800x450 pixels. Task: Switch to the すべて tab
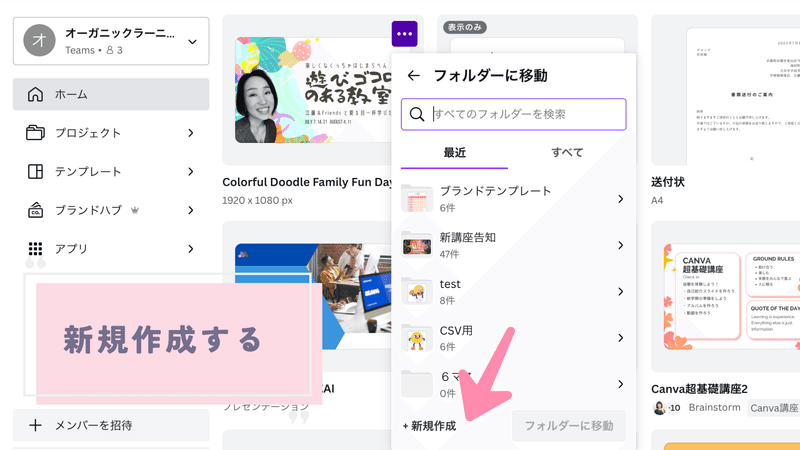tap(567, 153)
